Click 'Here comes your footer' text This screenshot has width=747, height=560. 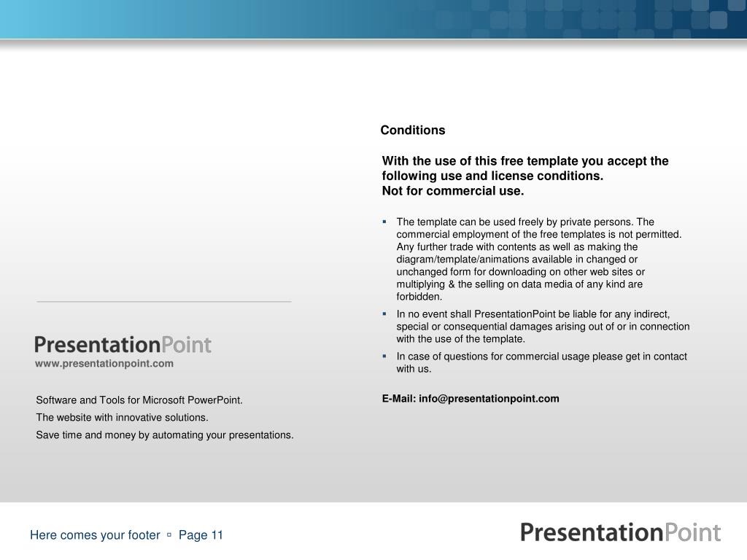point(95,534)
